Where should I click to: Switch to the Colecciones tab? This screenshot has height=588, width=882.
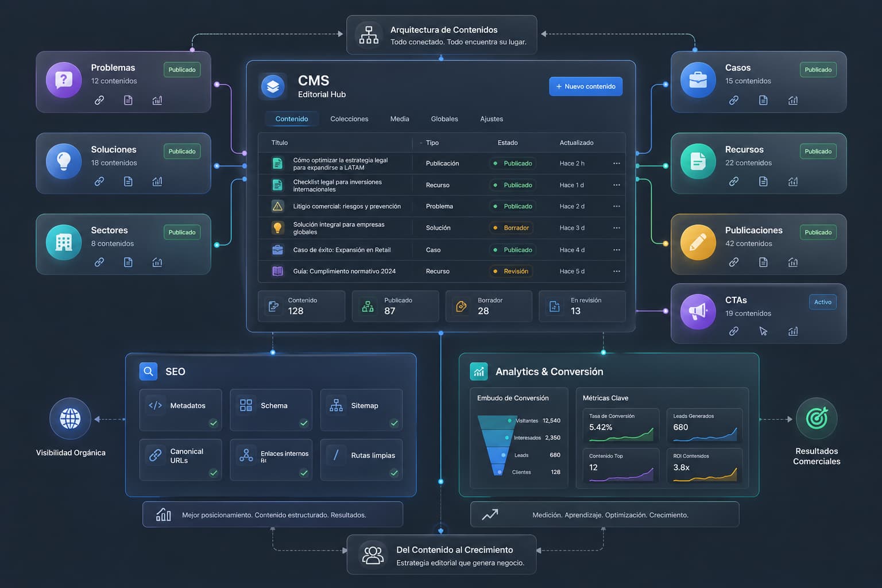(x=349, y=119)
